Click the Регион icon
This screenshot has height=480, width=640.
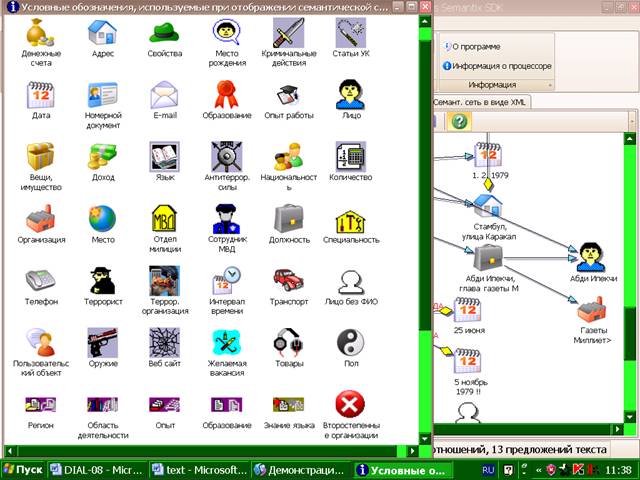[x=40, y=404]
